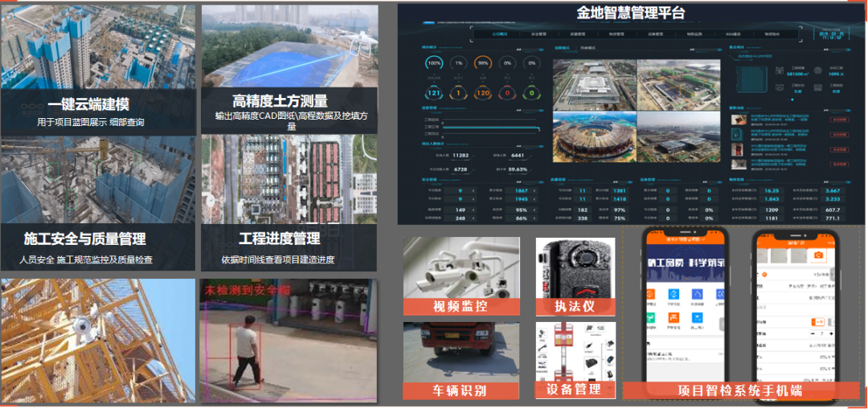
Task: Open the helmet detection alert photo
Action: click(289, 340)
